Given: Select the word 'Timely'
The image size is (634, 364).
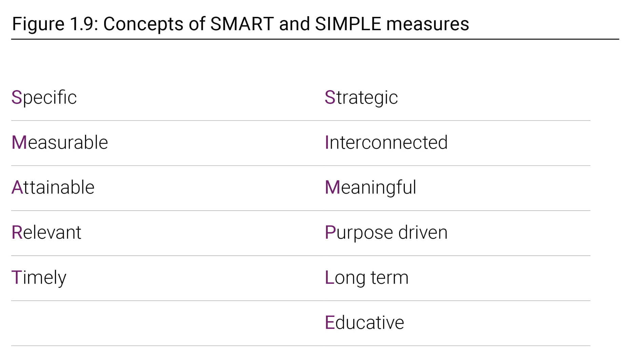Looking at the screenshot, I should [39, 278].
